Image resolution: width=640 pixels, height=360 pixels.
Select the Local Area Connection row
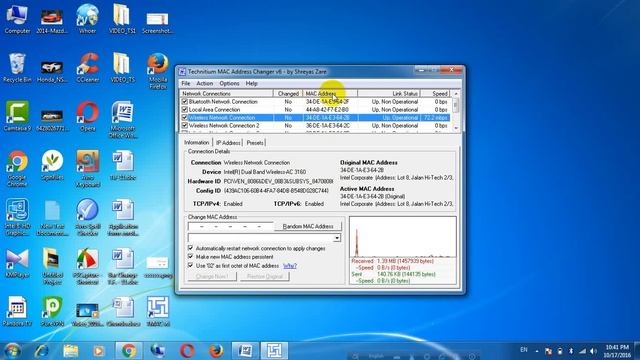(x=316, y=110)
